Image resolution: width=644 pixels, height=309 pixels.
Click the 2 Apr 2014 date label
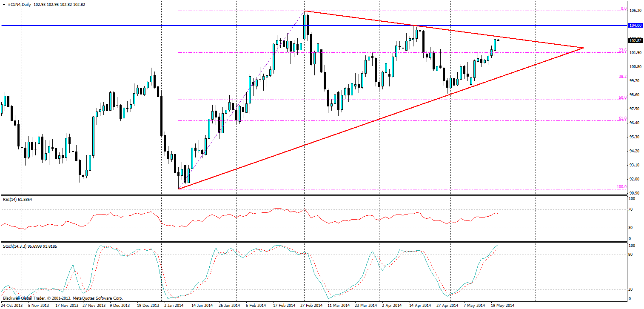(392, 306)
